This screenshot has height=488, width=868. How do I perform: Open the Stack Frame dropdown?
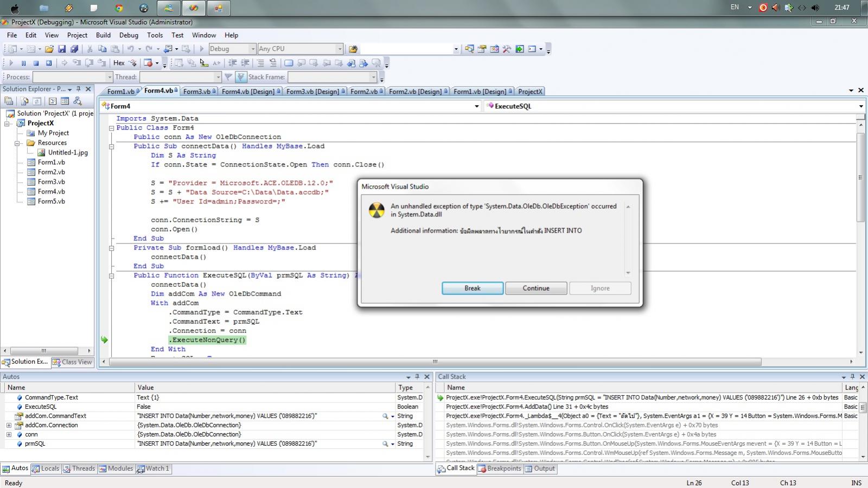coord(373,77)
